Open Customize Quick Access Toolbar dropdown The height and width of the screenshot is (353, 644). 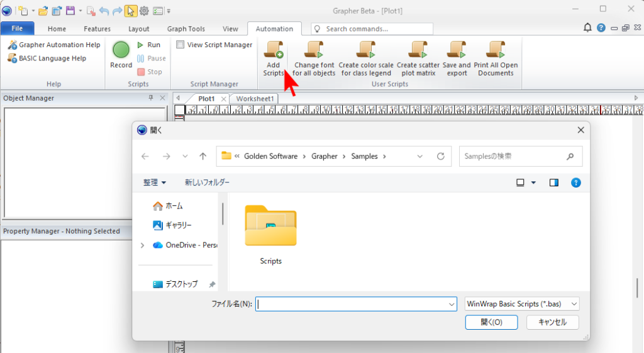[169, 11]
